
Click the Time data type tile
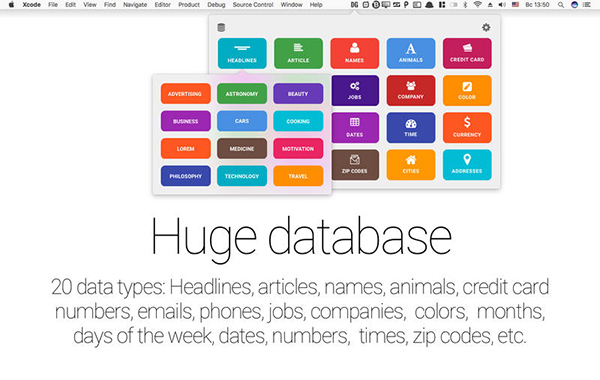coord(411,127)
